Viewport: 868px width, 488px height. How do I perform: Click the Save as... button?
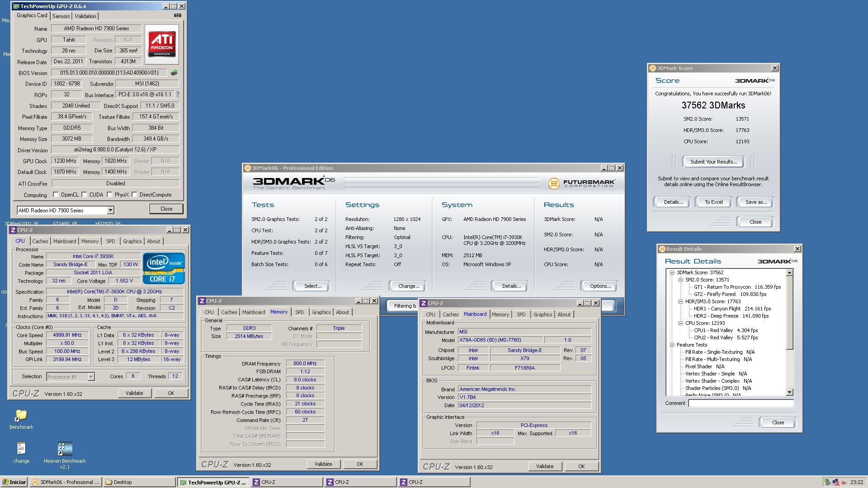pyautogui.click(x=755, y=202)
